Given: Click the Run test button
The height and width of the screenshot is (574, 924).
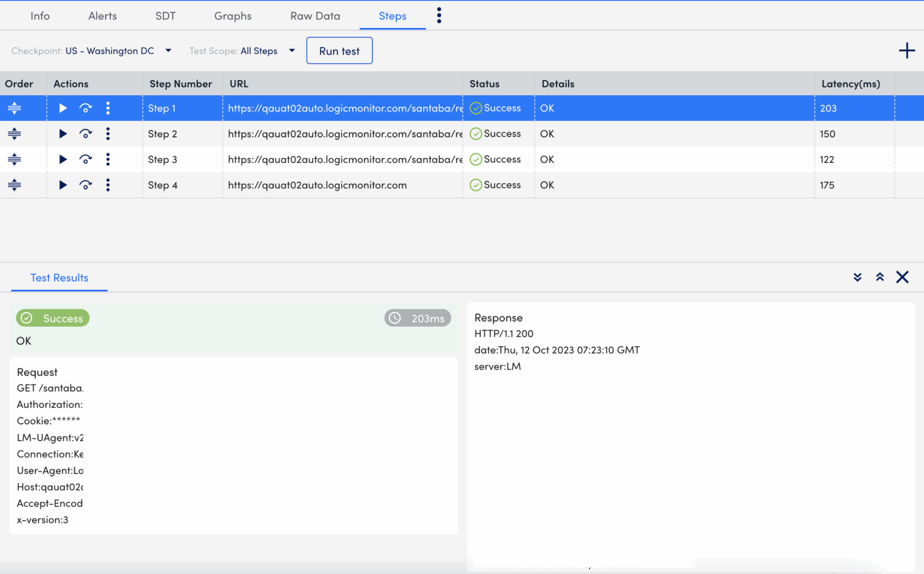Looking at the screenshot, I should point(339,51).
